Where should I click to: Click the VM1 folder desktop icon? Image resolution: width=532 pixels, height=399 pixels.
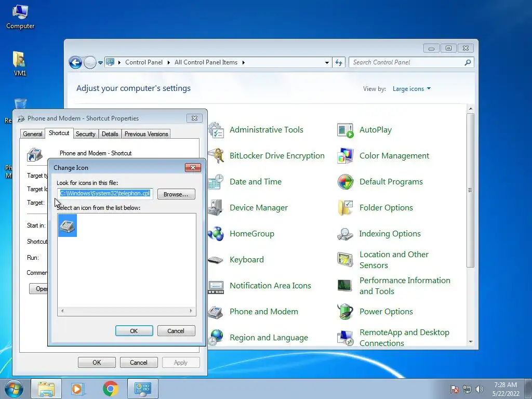coord(20,63)
